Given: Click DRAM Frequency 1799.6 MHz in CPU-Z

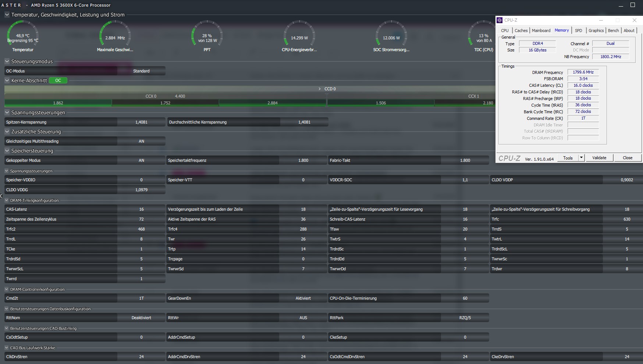Looking at the screenshot, I should tap(583, 72).
